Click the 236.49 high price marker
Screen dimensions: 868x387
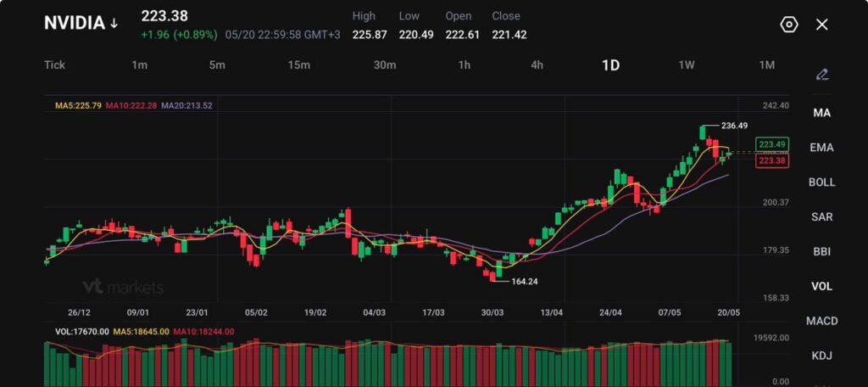coord(735,126)
